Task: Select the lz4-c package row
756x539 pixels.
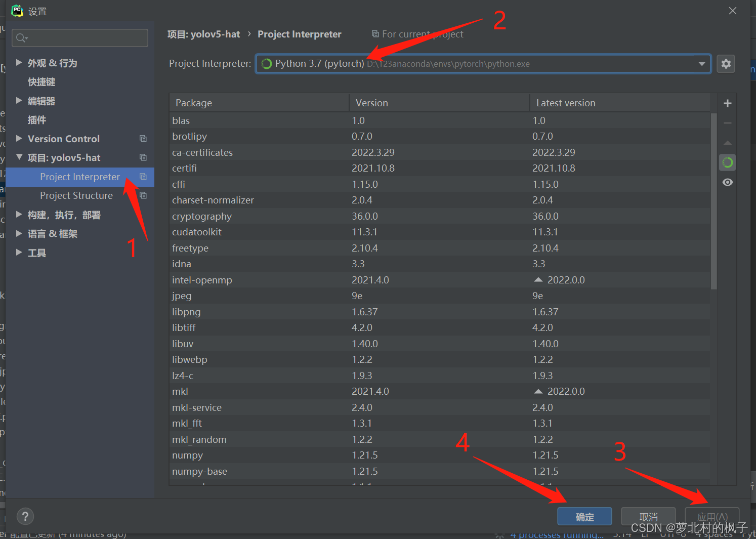Action: 440,376
